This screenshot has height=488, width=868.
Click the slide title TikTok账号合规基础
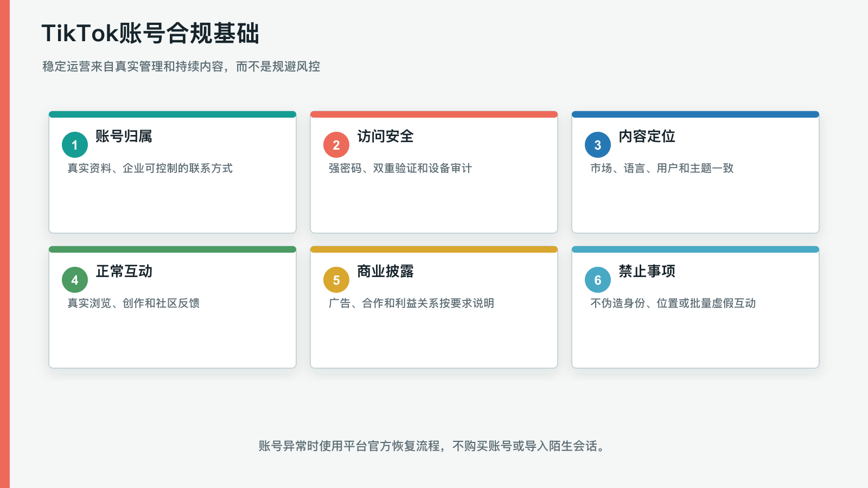coord(151,33)
